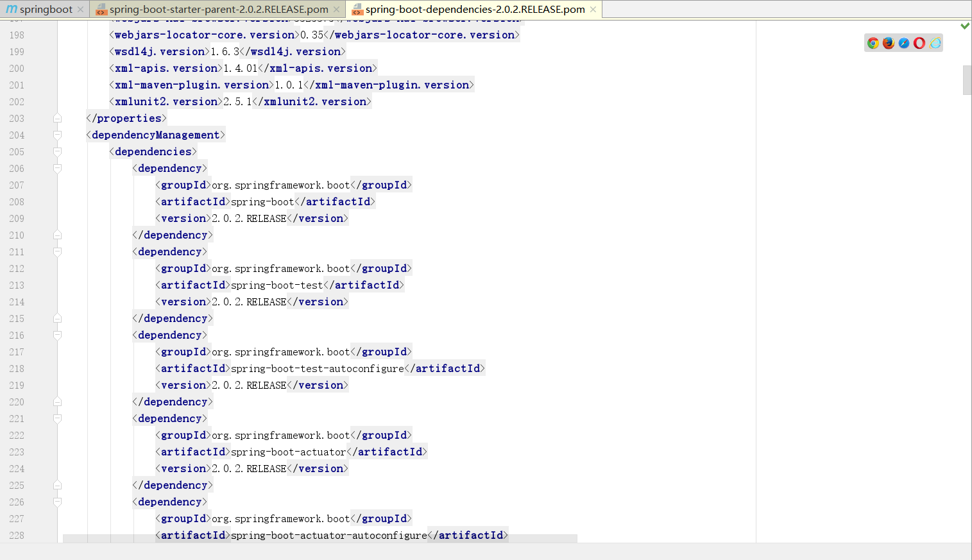Viewport: 972px width, 560px height.
Task: Click artifactId text spring-boot-test
Action: coord(277,285)
